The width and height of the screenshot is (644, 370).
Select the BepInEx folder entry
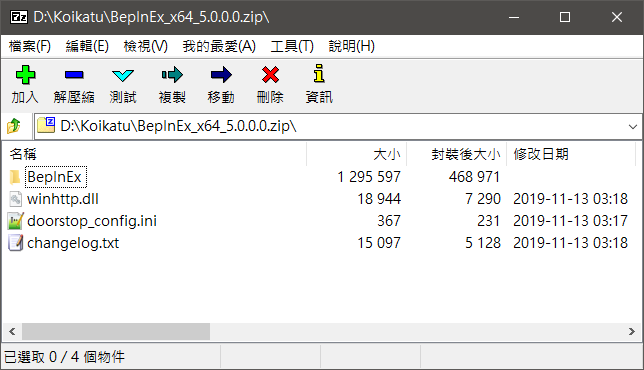click(x=55, y=177)
